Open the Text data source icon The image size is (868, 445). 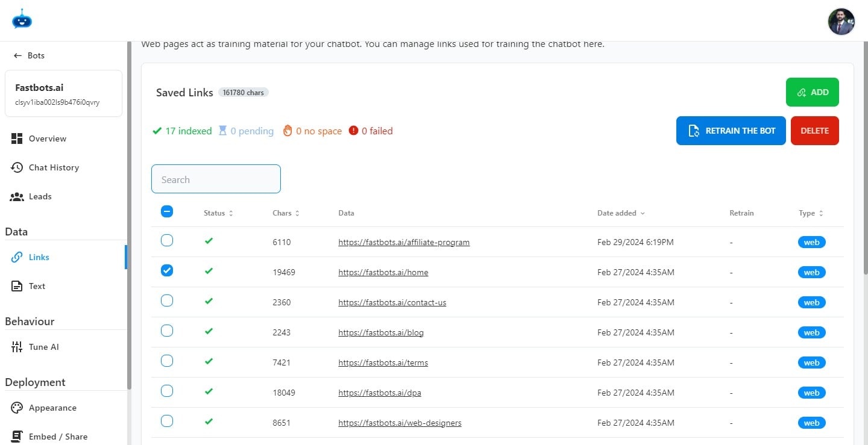coord(17,285)
